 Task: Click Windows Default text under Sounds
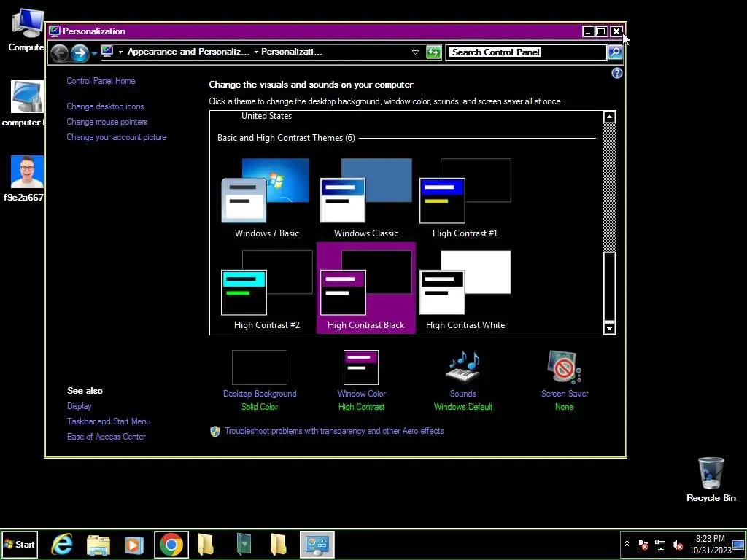[463, 407]
